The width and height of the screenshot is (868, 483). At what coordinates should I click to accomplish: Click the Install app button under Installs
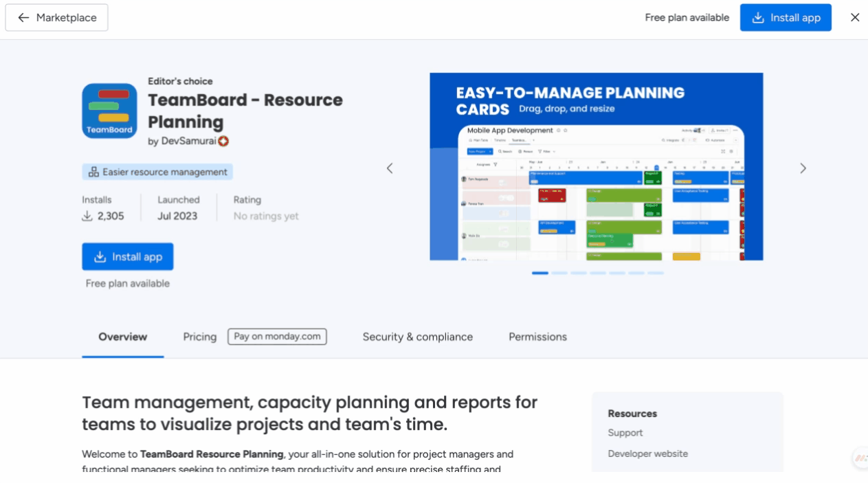(x=128, y=256)
